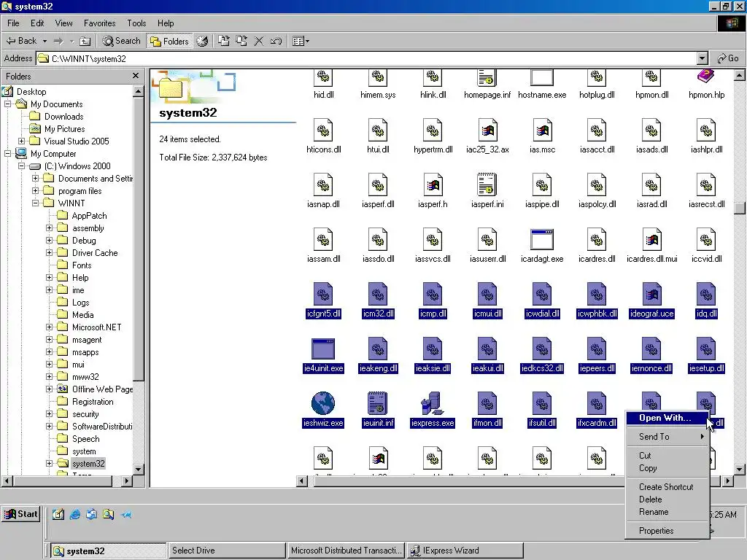Choose Copy in context menu
Screen dimensions: 747x560
[667, 468]
